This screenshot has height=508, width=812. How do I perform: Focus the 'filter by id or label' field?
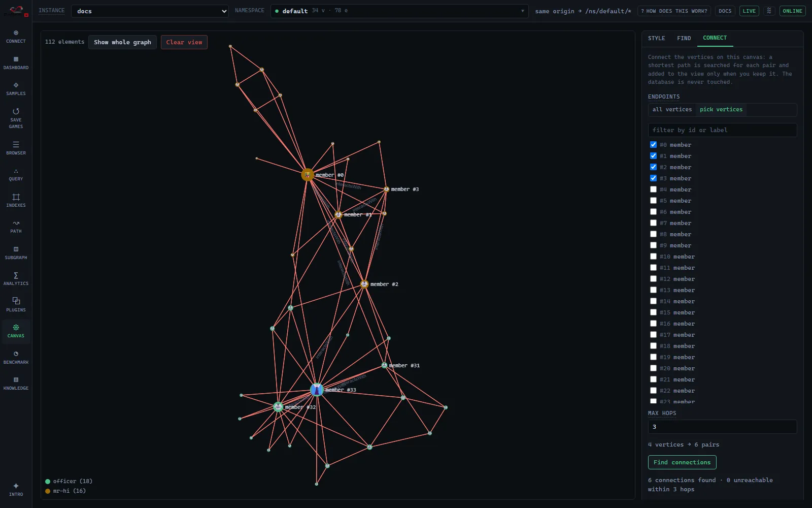pyautogui.click(x=722, y=130)
